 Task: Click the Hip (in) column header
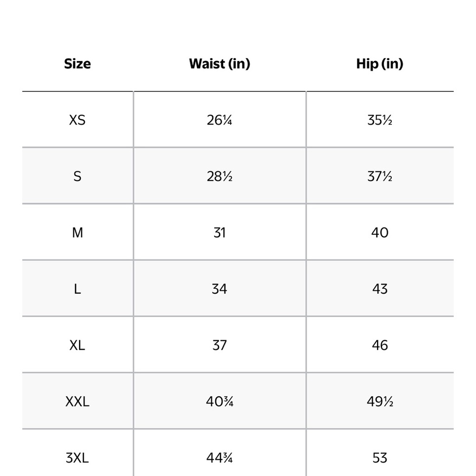380,64
